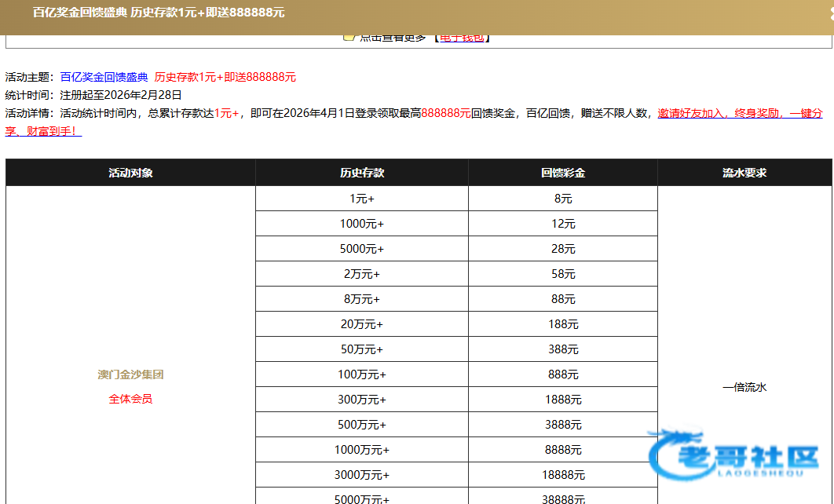Click the 1000元+ deposit tier cell
Screen dimensions: 834x504
[x=362, y=224]
